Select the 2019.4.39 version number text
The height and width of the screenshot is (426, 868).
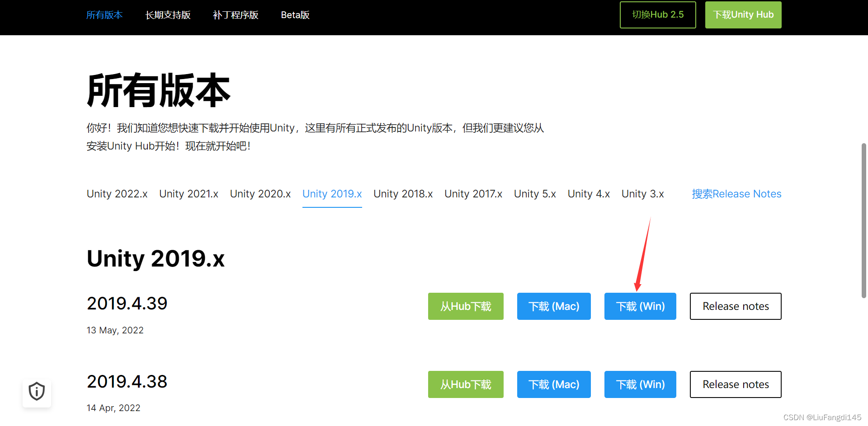pyautogui.click(x=127, y=304)
